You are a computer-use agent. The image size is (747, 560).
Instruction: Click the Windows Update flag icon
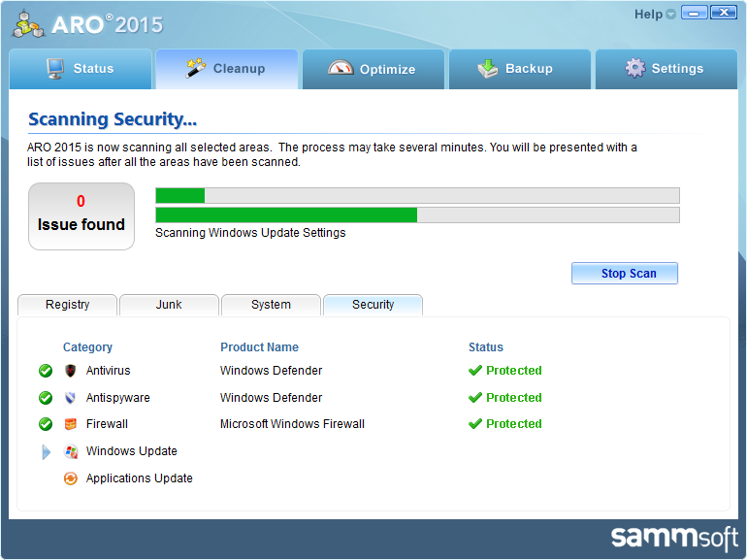(70, 451)
